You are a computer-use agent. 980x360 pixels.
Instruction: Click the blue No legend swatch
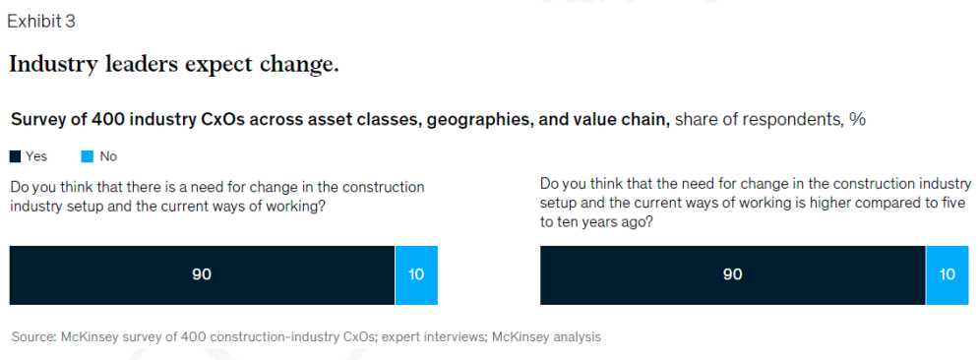click(x=88, y=156)
